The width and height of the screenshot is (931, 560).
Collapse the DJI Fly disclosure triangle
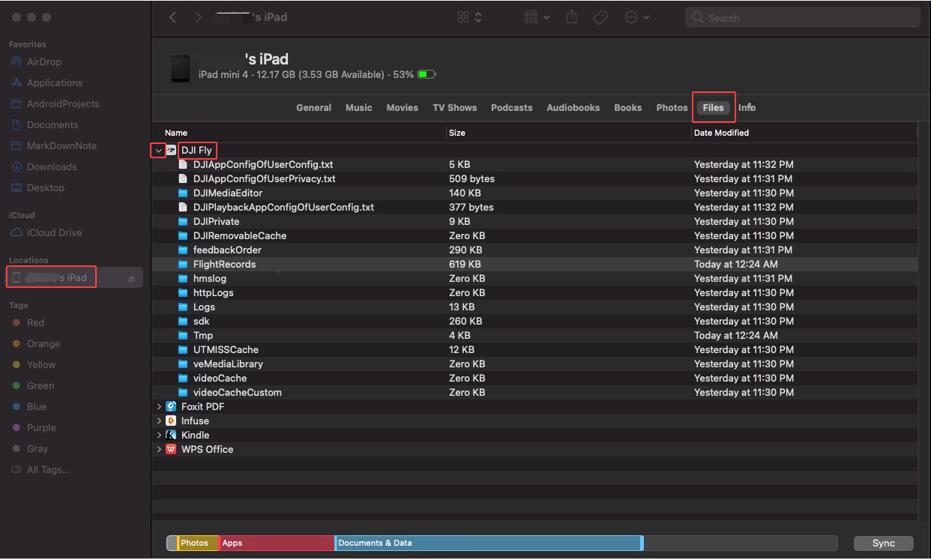click(x=158, y=150)
